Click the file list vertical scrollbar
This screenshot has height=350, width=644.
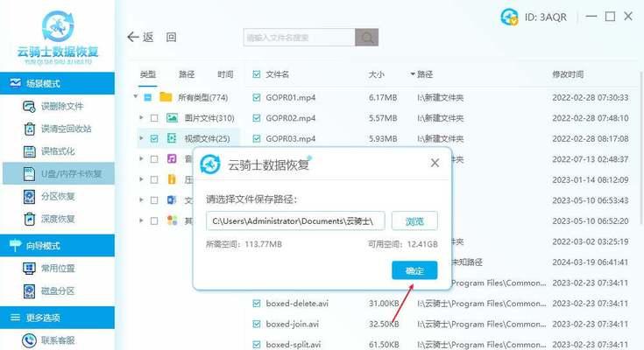(641, 148)
